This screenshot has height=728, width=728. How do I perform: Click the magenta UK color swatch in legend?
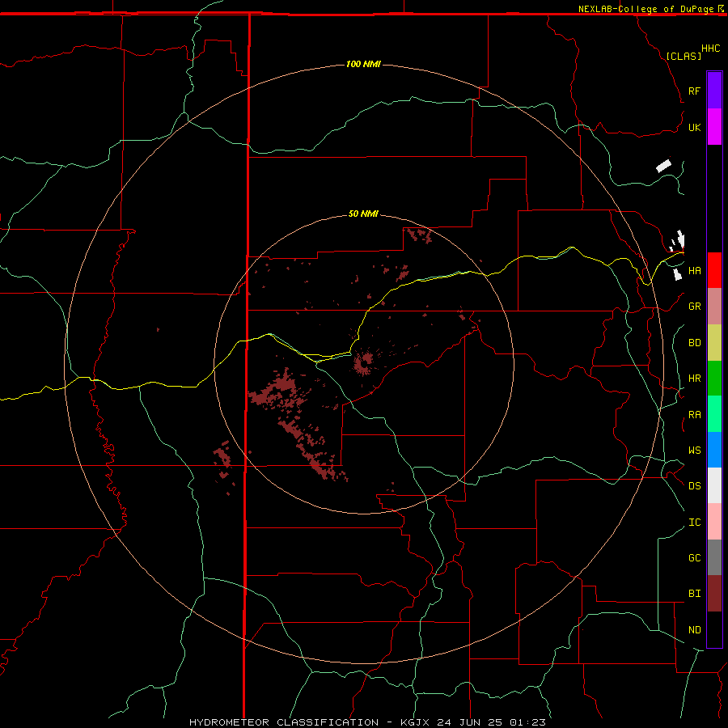(x=714, y=127)
